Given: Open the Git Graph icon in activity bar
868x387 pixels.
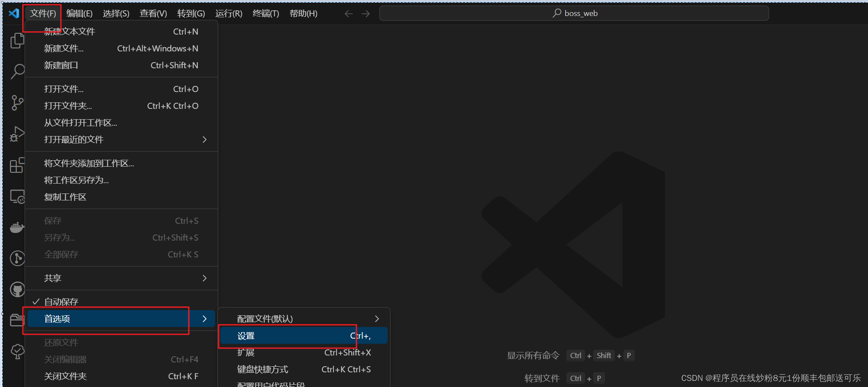Looking at the screenshot, I should tap(17, 258).
